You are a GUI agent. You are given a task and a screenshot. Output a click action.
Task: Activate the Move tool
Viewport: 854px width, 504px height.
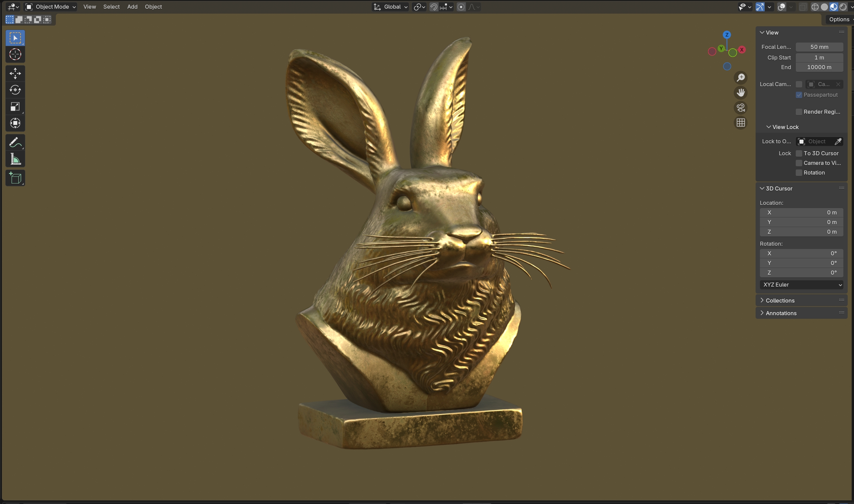[15, 73]
